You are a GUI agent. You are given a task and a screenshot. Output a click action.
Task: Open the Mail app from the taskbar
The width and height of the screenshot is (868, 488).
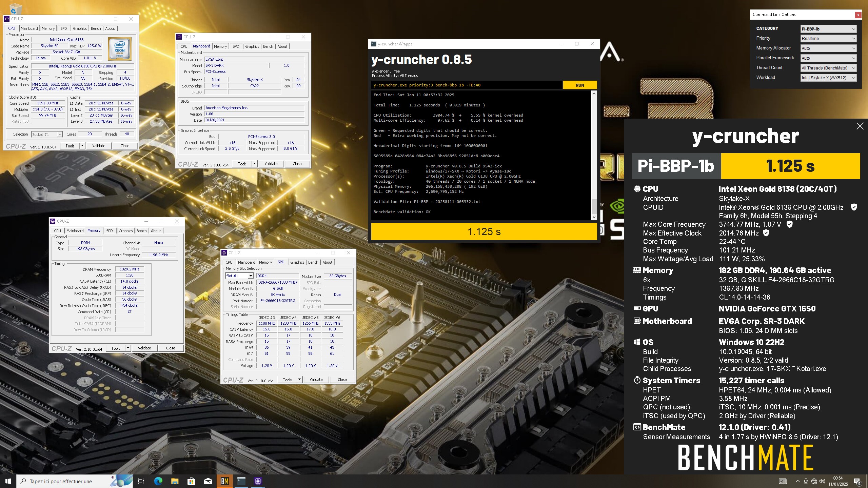[x=208, y=481]
